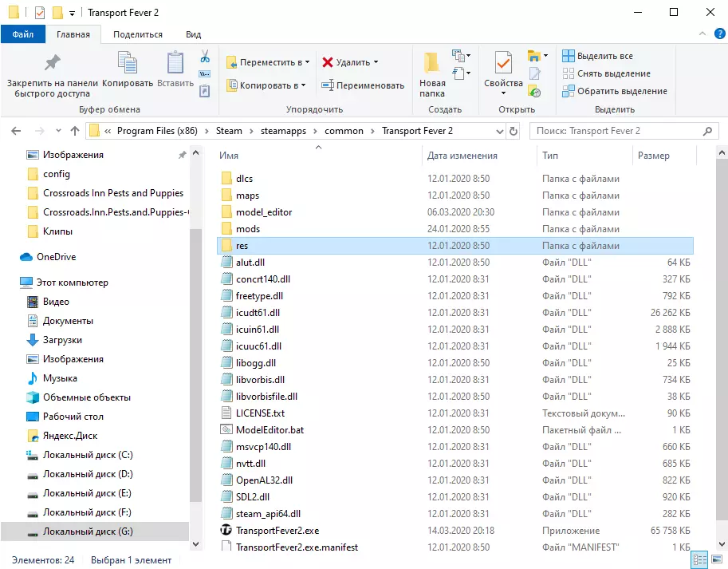728x569 pixels.
Task: Open OneDrive in the navigation pane
Action: pos(56,257)
